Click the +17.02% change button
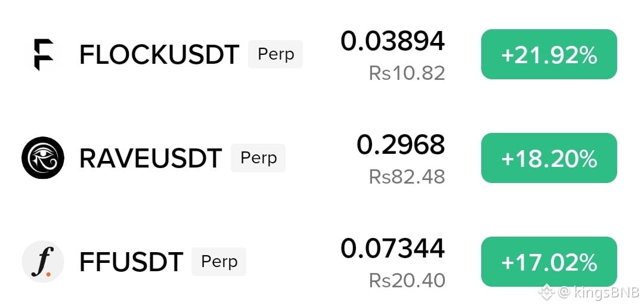 tap(549, 262)
